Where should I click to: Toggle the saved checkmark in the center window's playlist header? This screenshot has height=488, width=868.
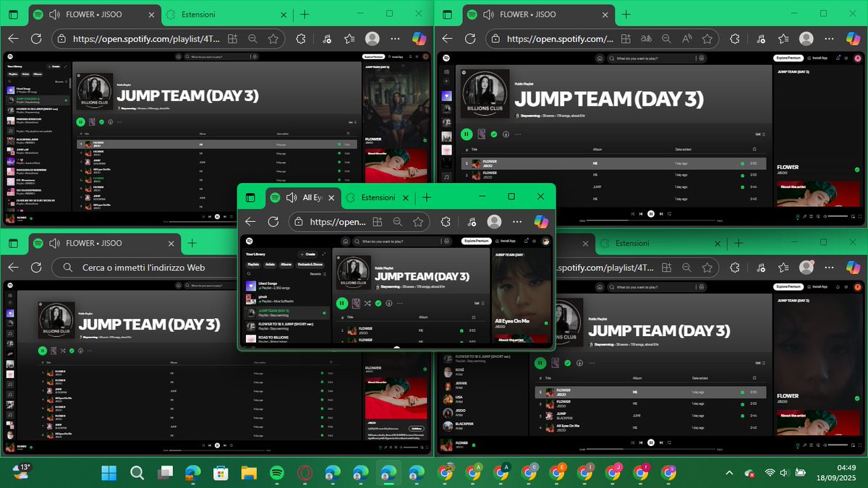[378, 303]
